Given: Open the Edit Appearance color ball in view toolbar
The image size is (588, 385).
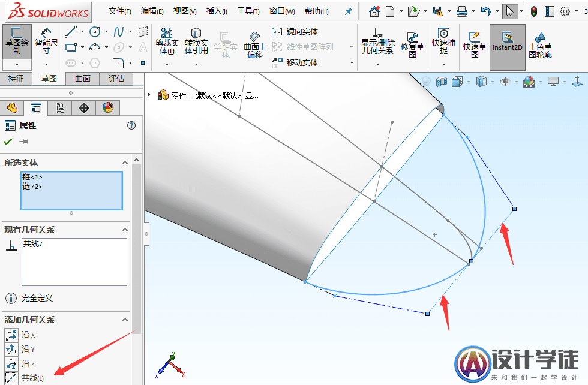Looking at the screenshot, I should (529, 82).
